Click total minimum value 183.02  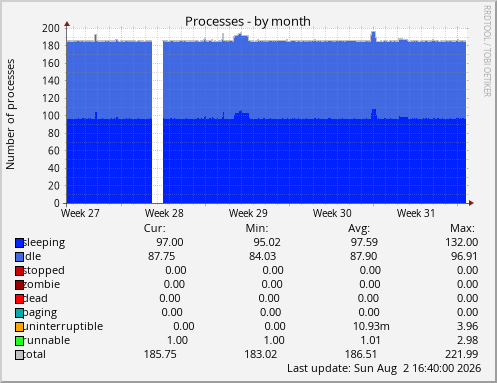click(x=261, y=354)
